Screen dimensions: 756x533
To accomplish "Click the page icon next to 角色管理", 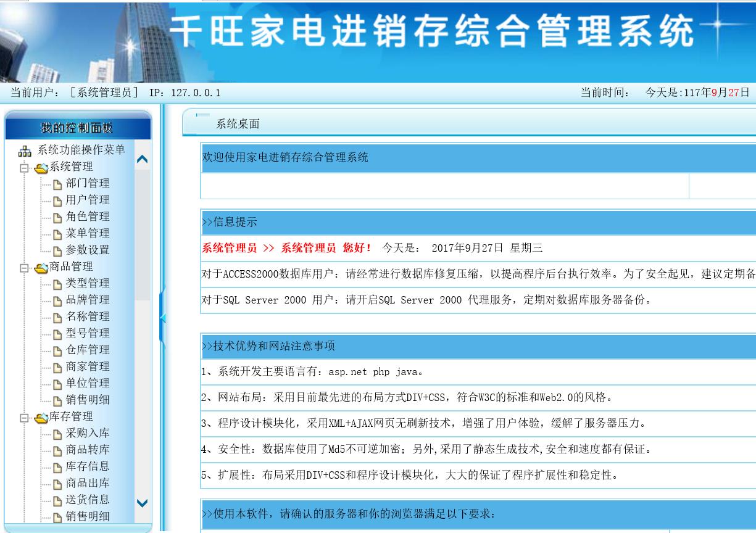I will tap(57, 217).
